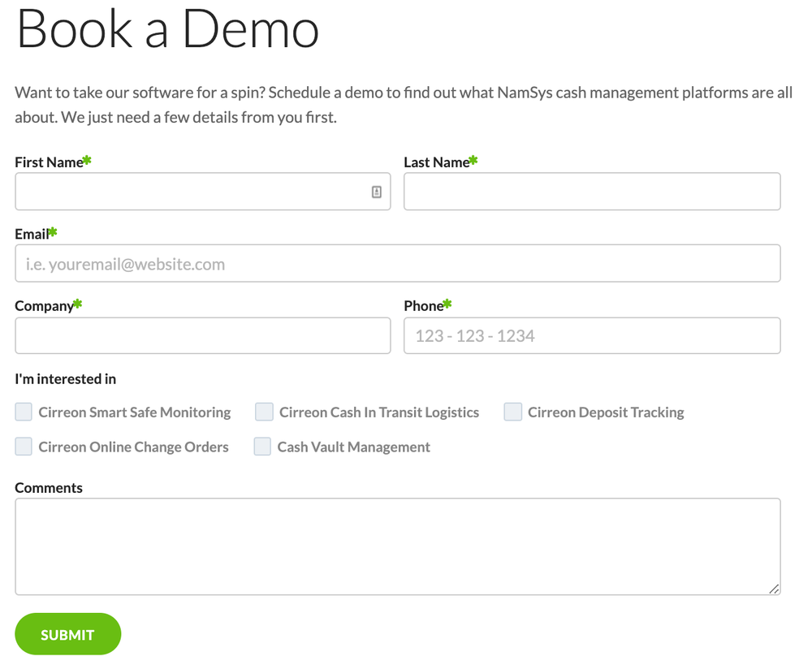Click the autofill contact icon in First Name
The image size is (812, 665).
click(377, 192)
